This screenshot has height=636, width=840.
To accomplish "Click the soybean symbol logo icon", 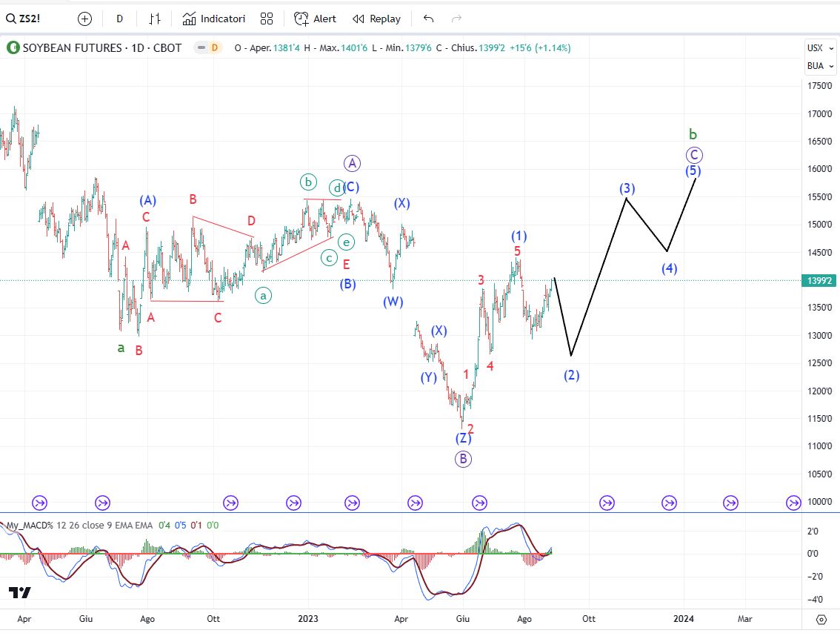I will [x=13, y=48].
